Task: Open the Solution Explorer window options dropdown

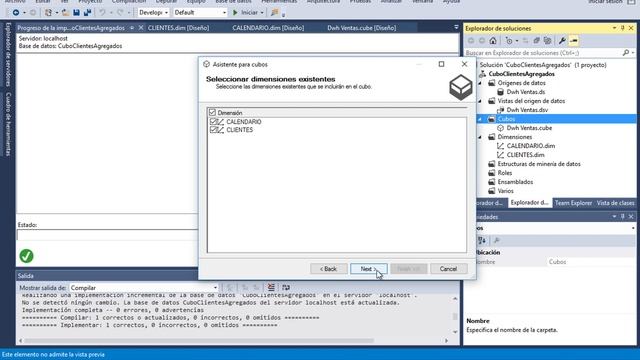Action: 614,28
